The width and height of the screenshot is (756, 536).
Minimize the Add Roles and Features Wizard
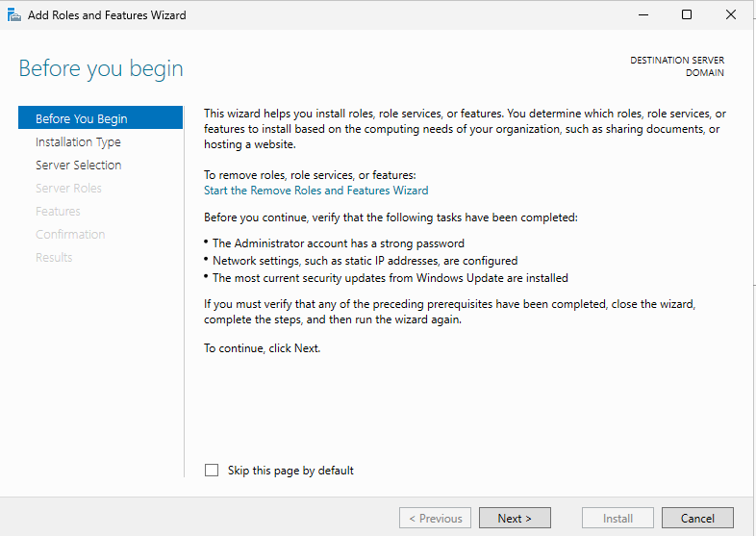pyautogui.click(x=642, y=14)
